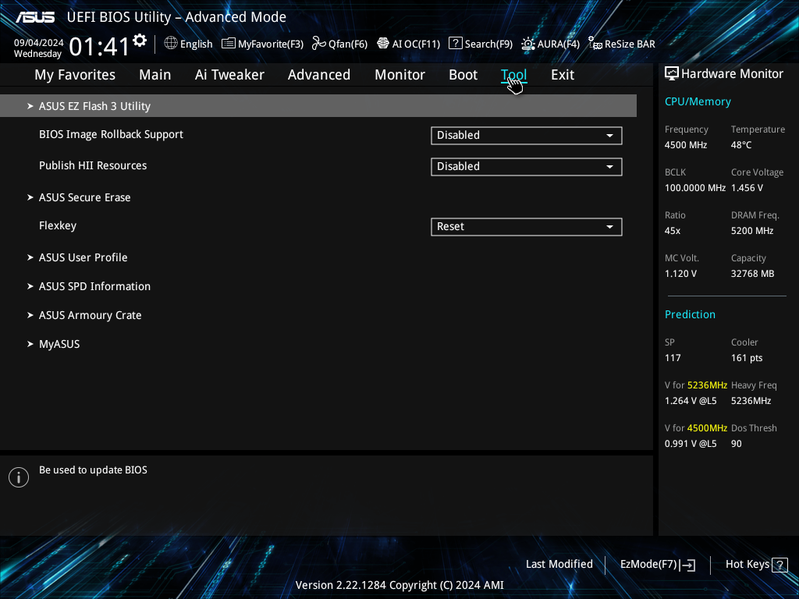This screenshot has width=799, height=599.
Task: Click the 45x Ratio value
Action: 673,231
